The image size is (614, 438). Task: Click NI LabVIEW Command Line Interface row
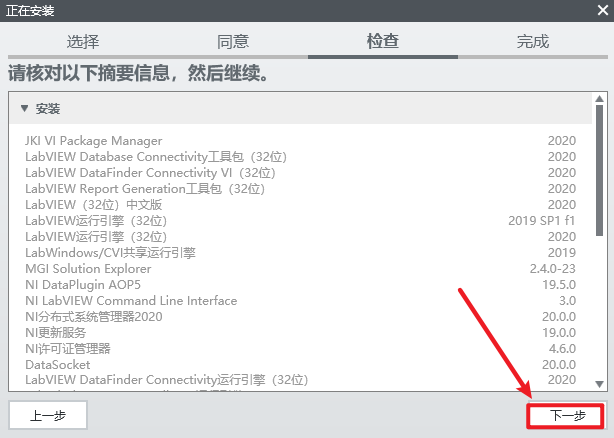131,301
